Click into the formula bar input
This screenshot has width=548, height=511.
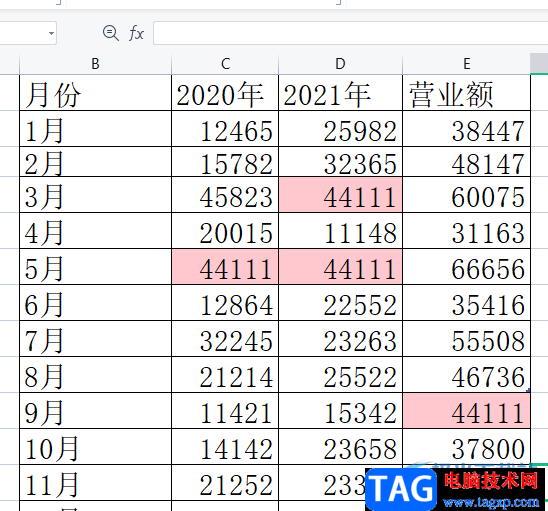coord(351,33)
